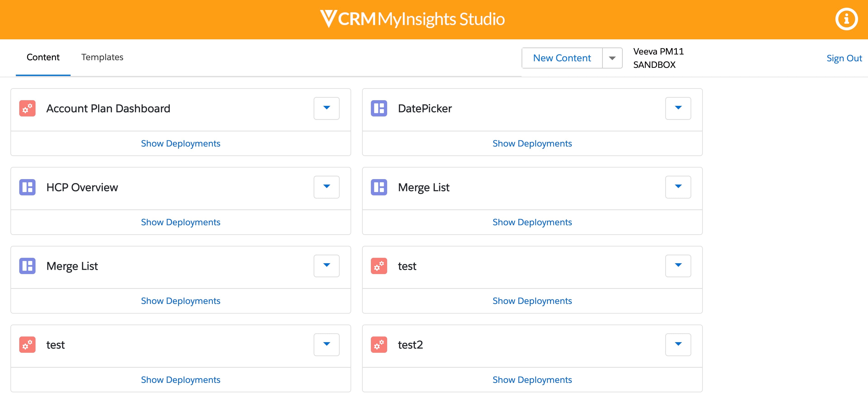868x398 pixels.
Task: Expand the dropdown next to test2
Action: point(678,344)
